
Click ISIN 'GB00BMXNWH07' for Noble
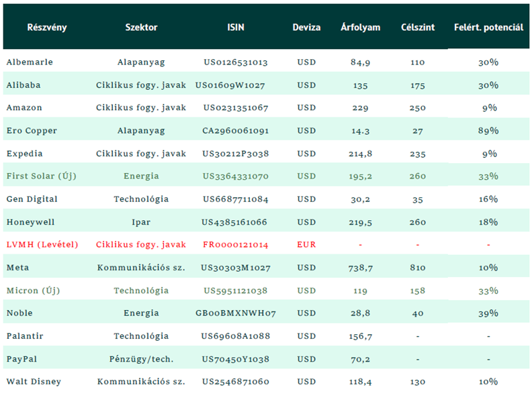[x=236, y=313]
